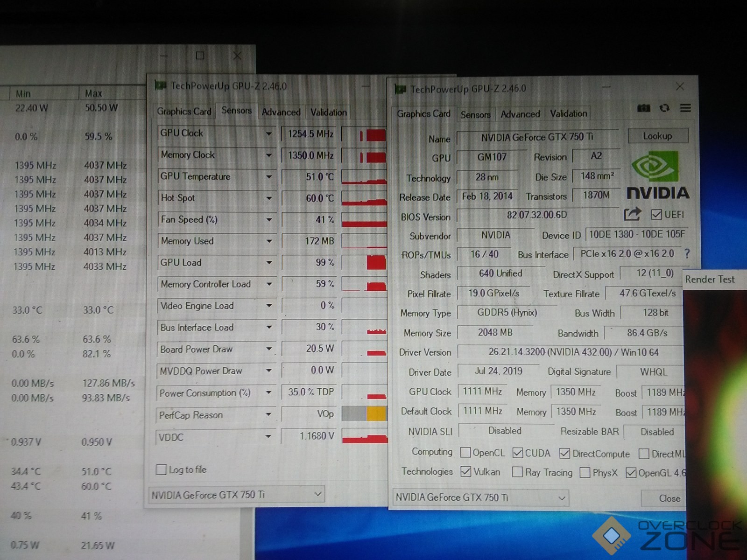
Task: Click the 35.0 % TDP value
Action: tap(309, 392)
